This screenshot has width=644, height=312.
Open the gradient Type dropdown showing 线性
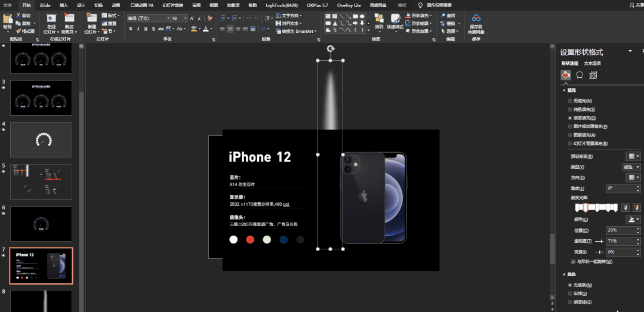pos(631,167)
